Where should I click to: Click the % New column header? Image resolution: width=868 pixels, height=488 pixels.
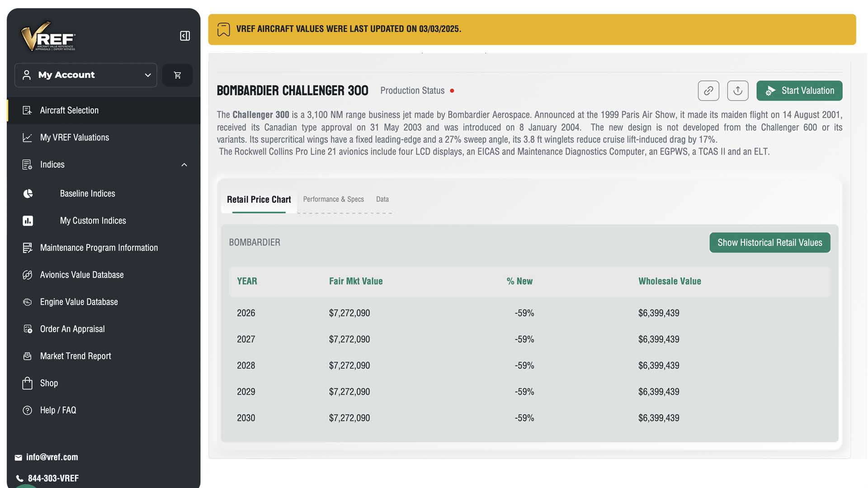pos(519,281)
